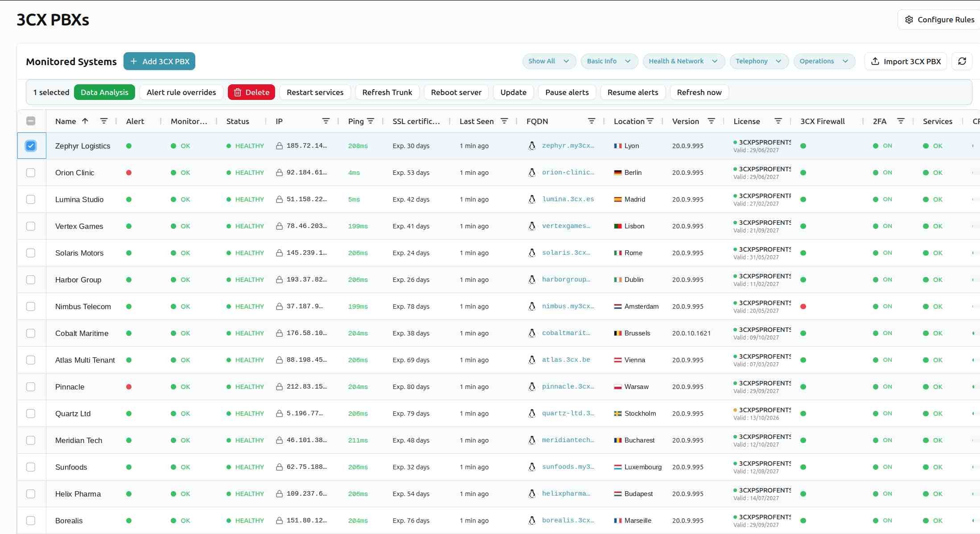
Task: Click version 20.0.10.1621 cell
Action: pos(691,333)
